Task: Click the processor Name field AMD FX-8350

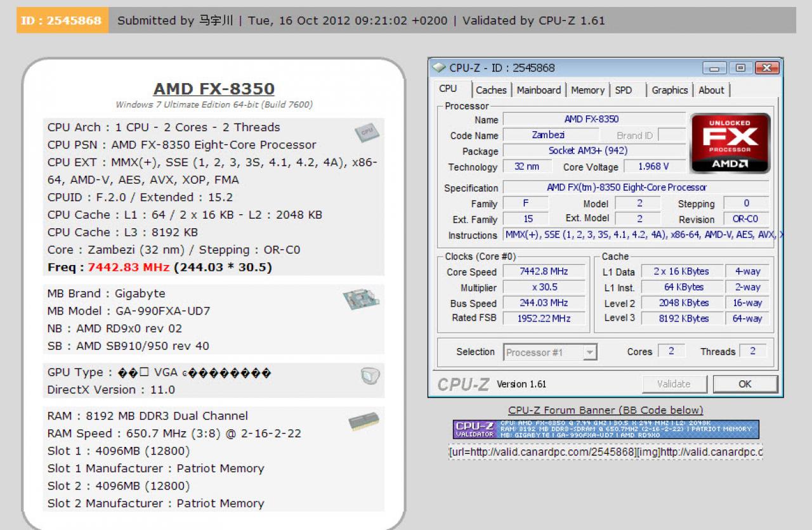Action: (x=594, y=119)
